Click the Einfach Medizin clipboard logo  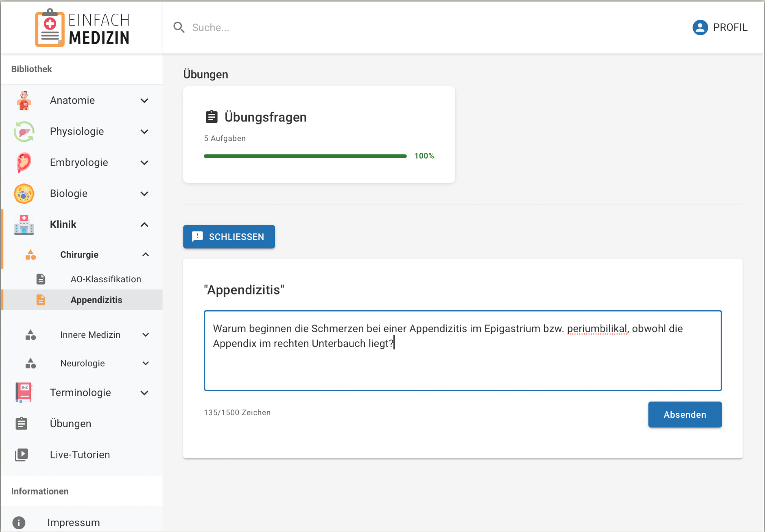50,28
